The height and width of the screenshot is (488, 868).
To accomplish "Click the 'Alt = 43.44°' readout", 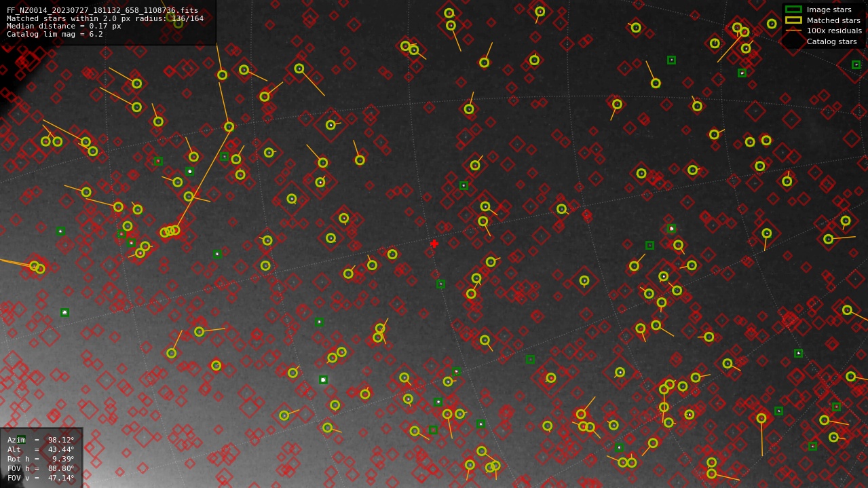I will [41, 449].
